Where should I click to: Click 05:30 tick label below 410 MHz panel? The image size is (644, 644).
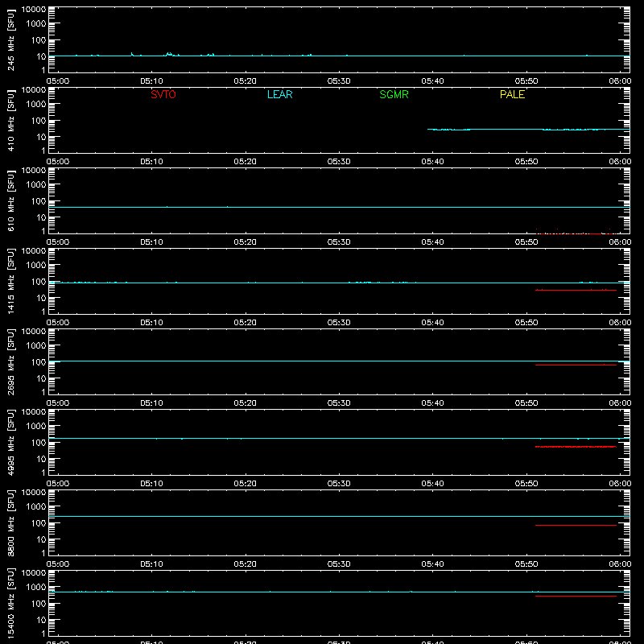pos(339,162)
